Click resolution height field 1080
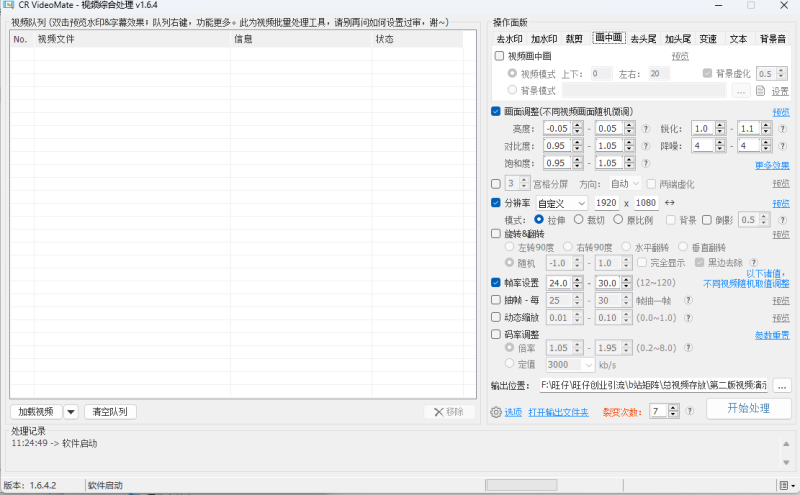 tap(645, 203)
